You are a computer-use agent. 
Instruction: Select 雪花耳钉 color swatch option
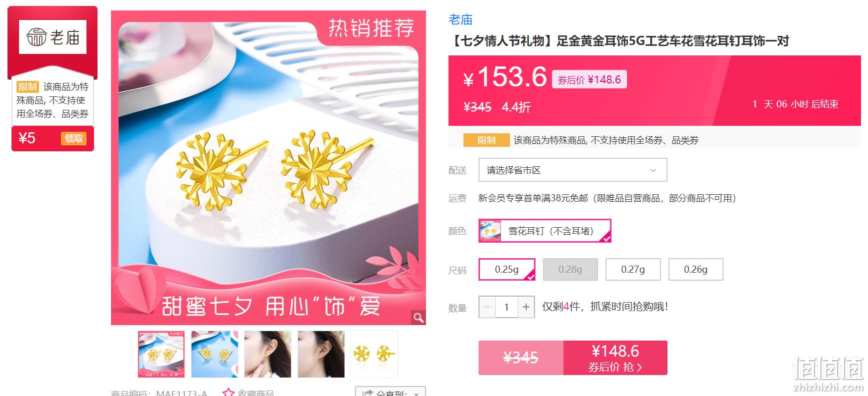[x=544, y=231]
